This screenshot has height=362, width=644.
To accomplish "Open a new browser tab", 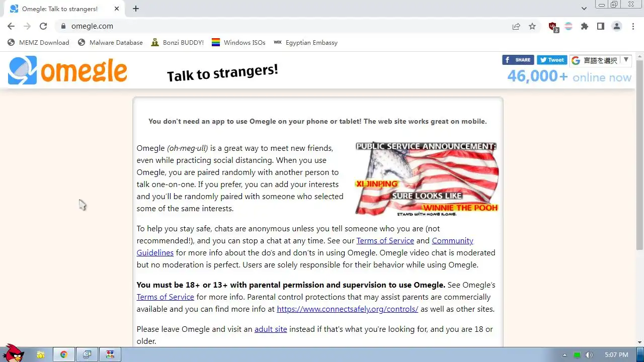I will click(136, 9).
